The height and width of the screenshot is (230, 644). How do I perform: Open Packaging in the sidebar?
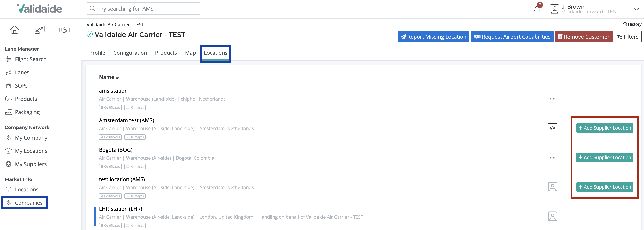(27, 112)
